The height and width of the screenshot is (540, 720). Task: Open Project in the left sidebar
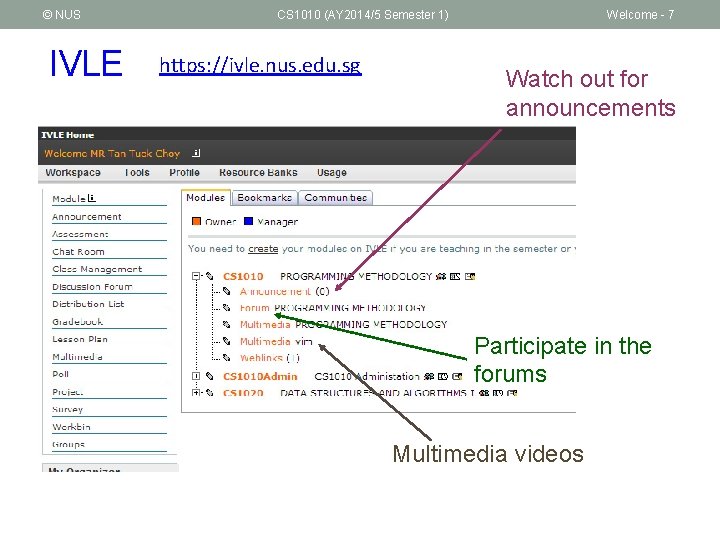point(68,392)
